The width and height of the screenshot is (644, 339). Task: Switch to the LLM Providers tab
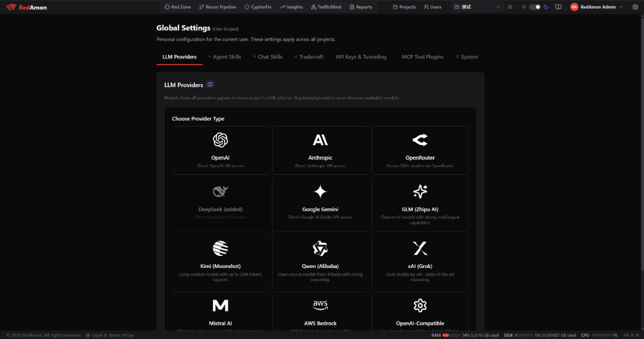[x=179, y=57]
